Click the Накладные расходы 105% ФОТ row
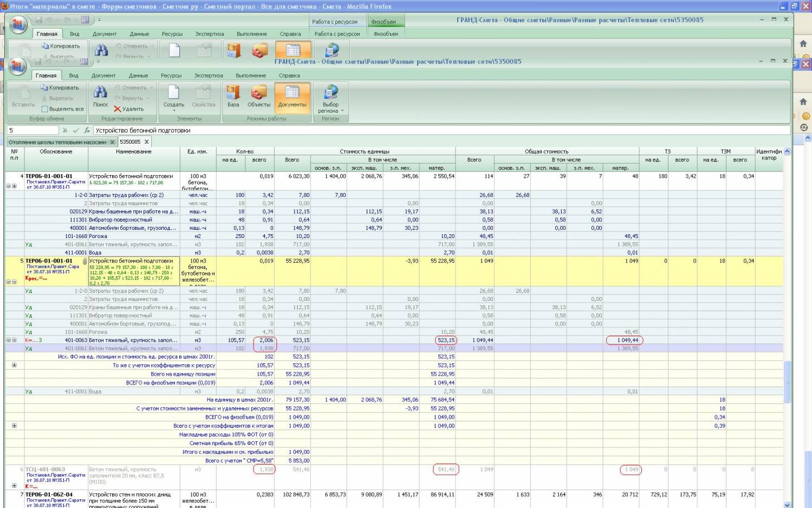Viewport: 812px width, 508px height. tap(226, 435)
